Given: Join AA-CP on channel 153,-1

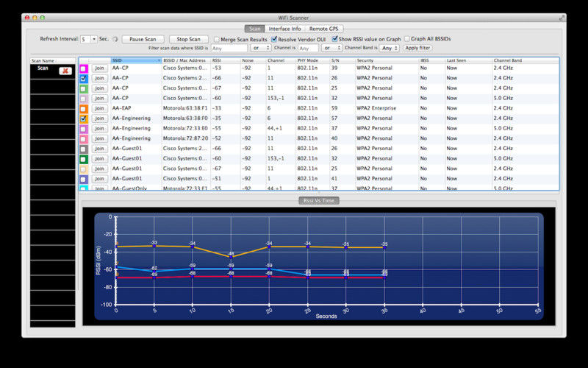Looking at the screenshot, I should click(99, 99).
